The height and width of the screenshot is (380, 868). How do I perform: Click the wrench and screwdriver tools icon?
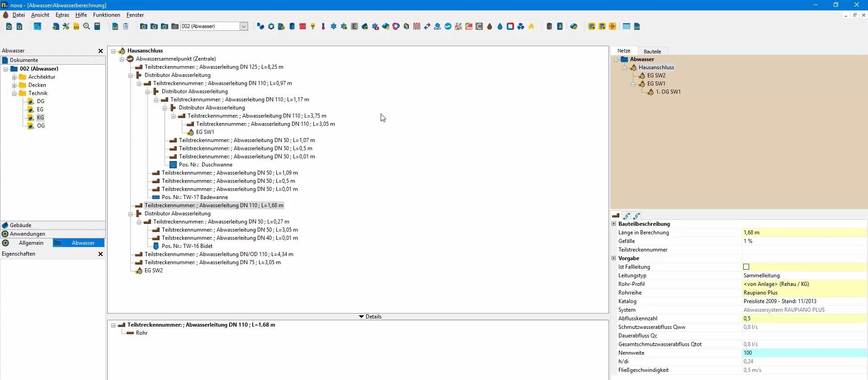coord(66,27)
